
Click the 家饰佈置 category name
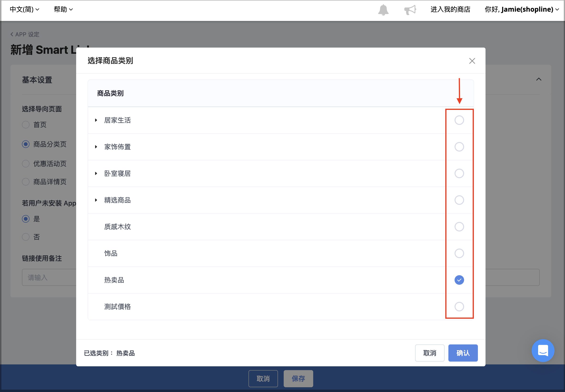coord(118,147)
